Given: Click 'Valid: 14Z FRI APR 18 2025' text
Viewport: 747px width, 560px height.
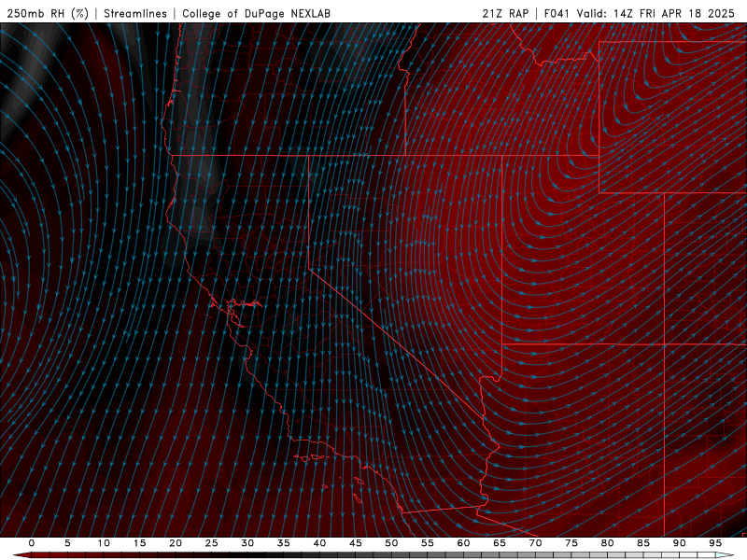Looking at the screenshot, I should (x=656, y=13).
